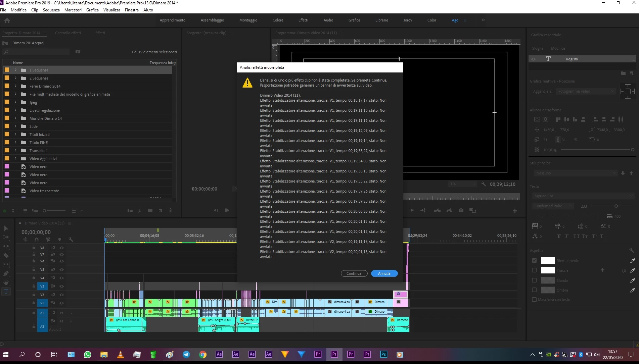Click the linked selection icon in timeline

[48, 240]
